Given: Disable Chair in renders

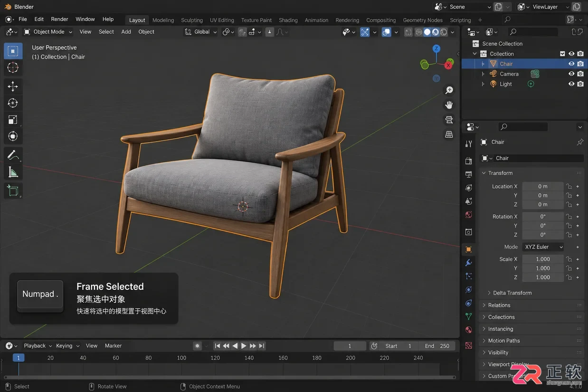Looking at the screenshot, I should [x=580, y=64].
